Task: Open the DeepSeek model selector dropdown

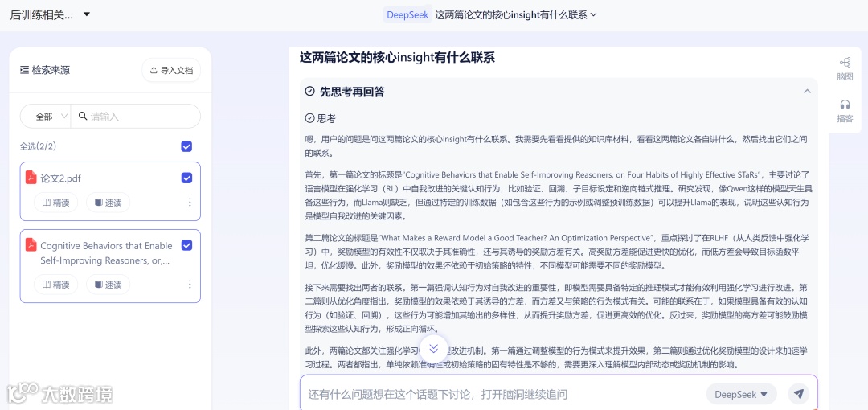Action: 741,394
